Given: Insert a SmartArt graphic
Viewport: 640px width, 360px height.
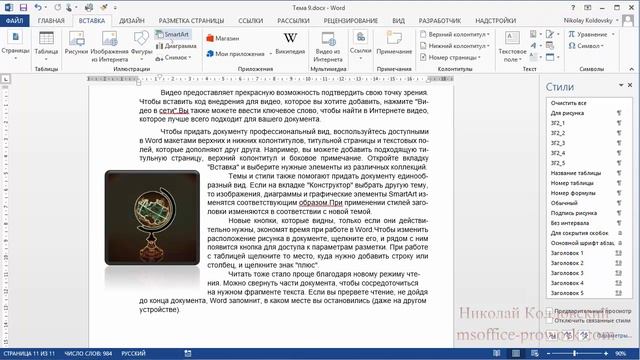Looking at the screenshot, I should click(173, 34).
